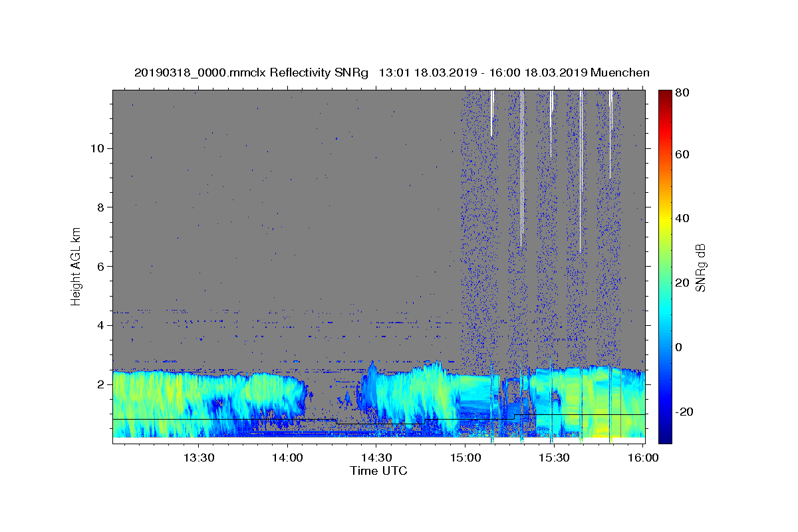Click the 16:00 time tick label
The width and height of the screenshot is (798, 532).
(642, 458)
